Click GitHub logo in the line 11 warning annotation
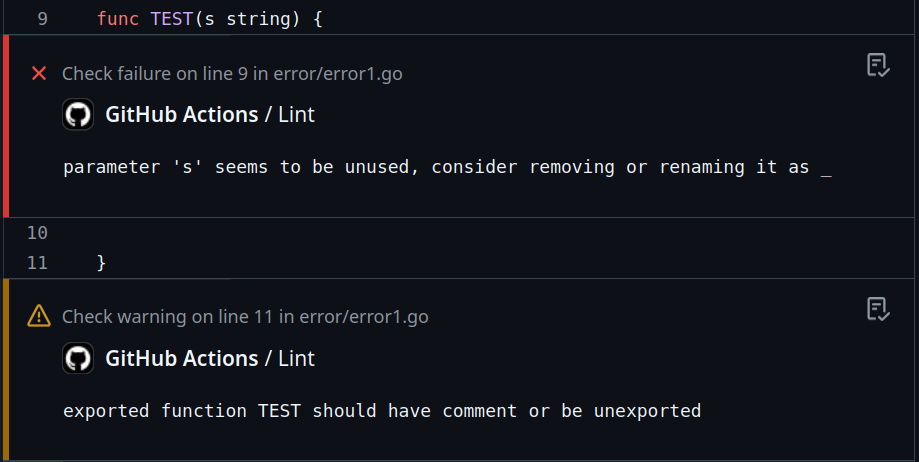Screen dimensions: 919x462 (x=78, y=359)
